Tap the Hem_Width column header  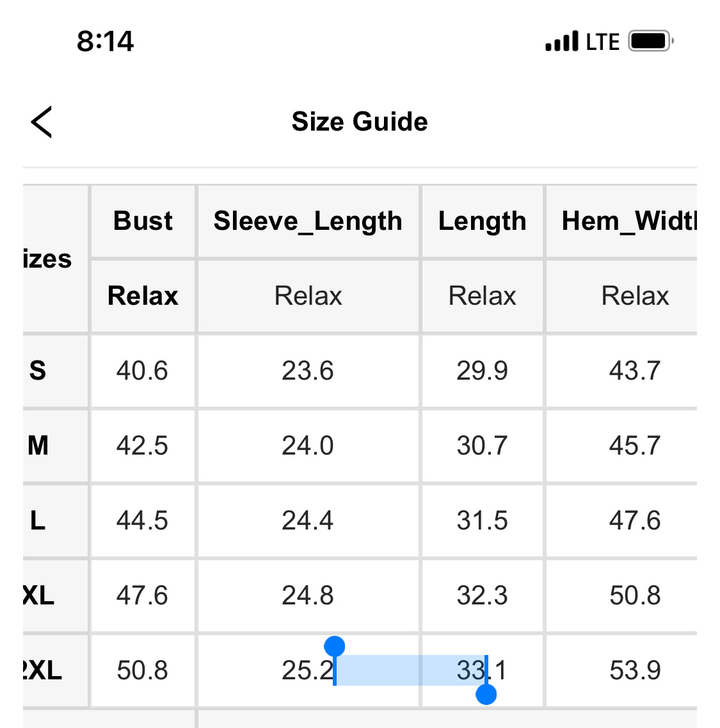click(628, 221)
